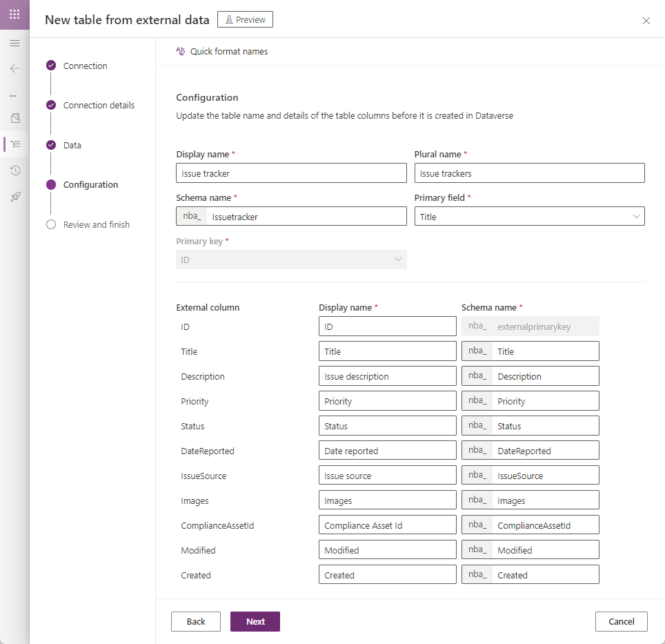
Task: Click the Quick format names label
Action: click(x=229, y=51)
